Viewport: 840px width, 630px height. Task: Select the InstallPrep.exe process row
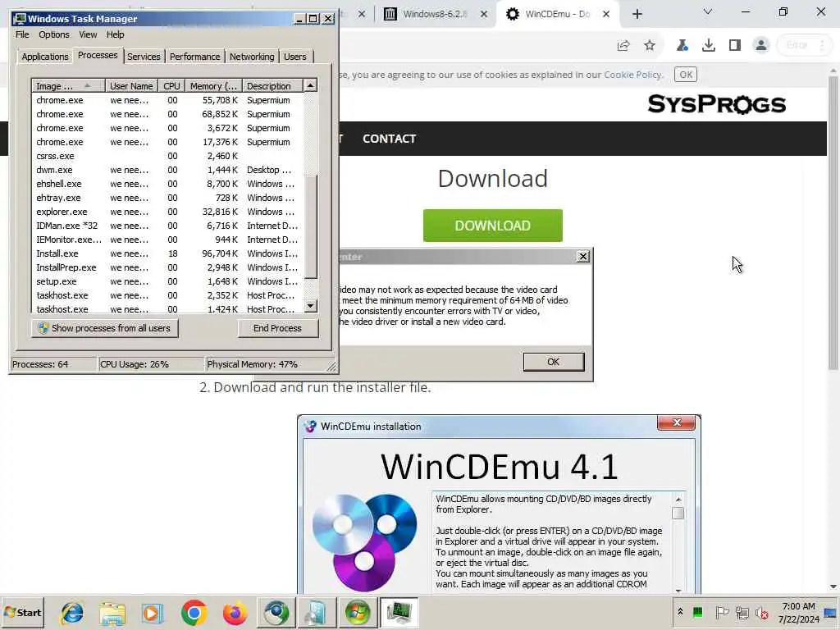[167, 267]
